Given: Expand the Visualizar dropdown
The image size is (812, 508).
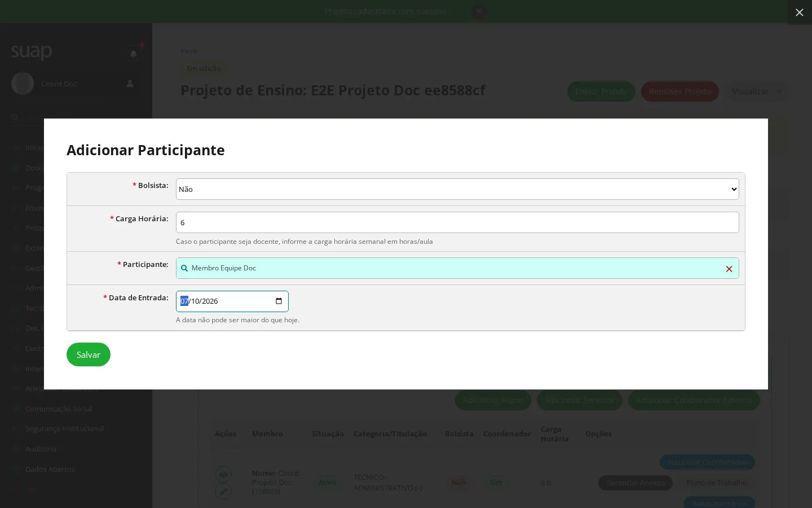Looking at the screenshot, I should tap(757, 91).
